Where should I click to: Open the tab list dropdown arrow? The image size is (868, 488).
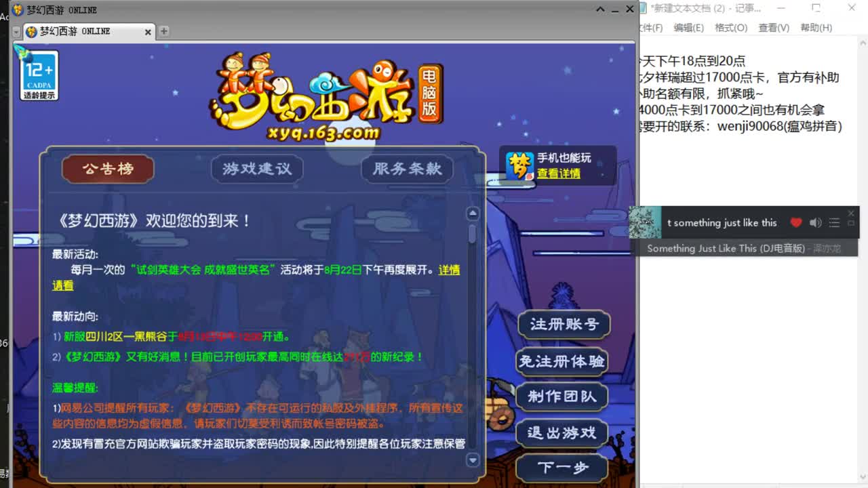pyautogui.click(x=16, y=32)
